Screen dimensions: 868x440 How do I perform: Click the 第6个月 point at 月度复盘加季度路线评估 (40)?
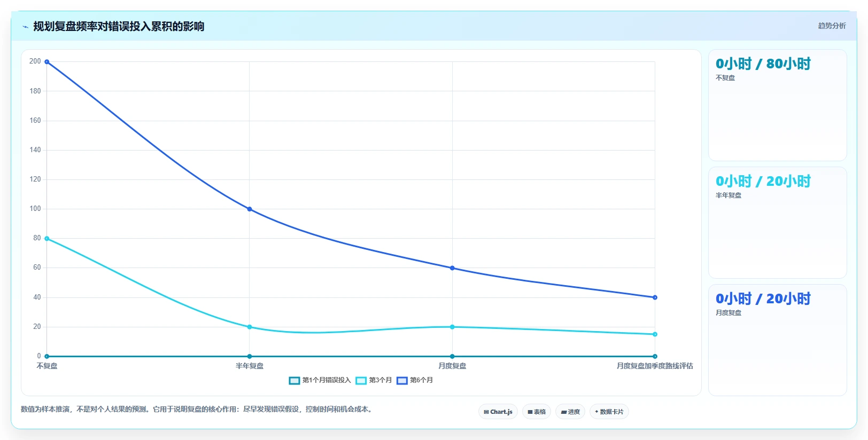[655, 297]
